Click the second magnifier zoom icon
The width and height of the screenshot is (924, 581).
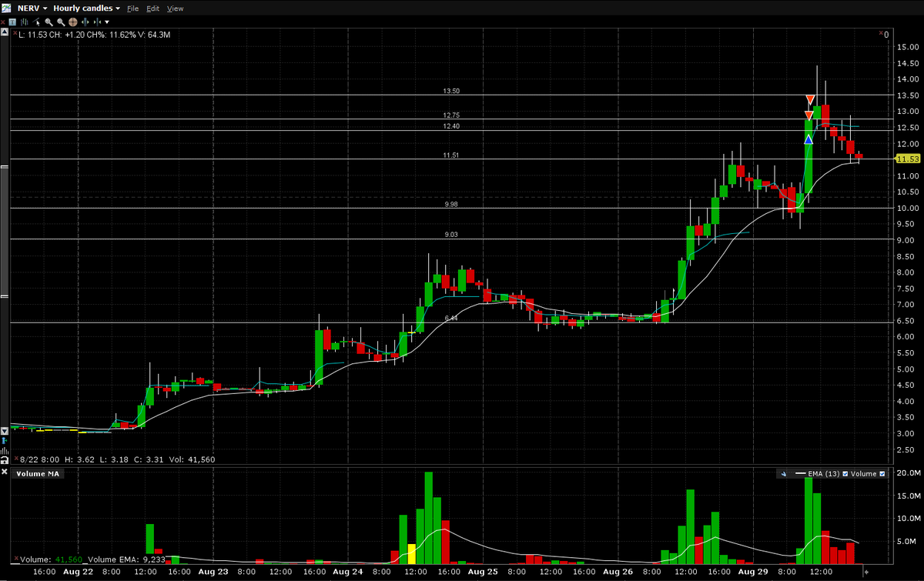pos(61,22)
